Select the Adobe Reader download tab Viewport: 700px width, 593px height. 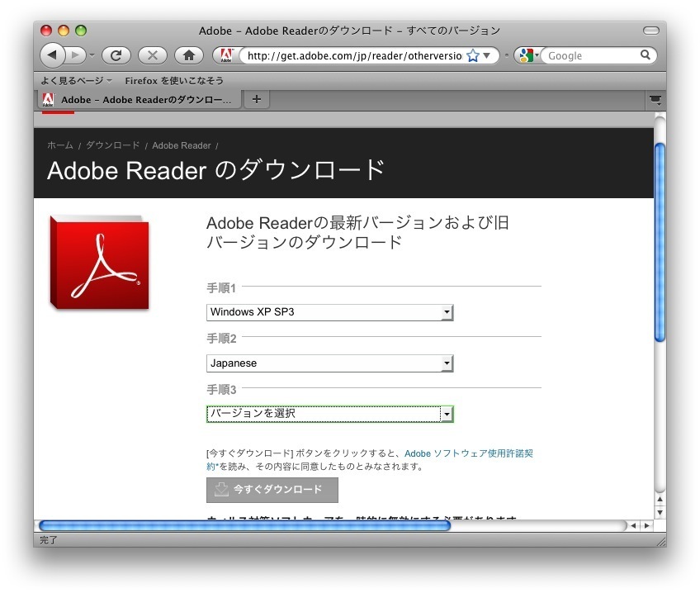pos(139,100)
